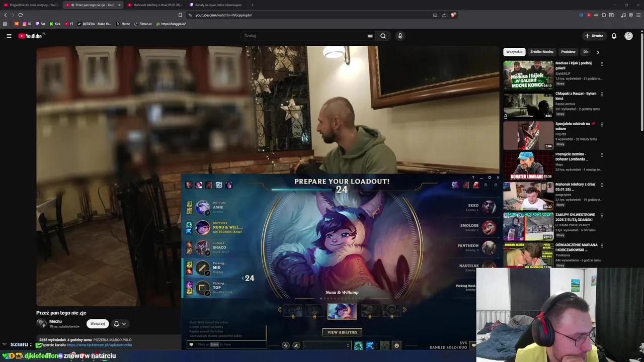Switch to the 'Przyjedźcie do mnie wszyscy' tab
The width and height of the screenshot is (644, 362).
(x=31, y=5)
